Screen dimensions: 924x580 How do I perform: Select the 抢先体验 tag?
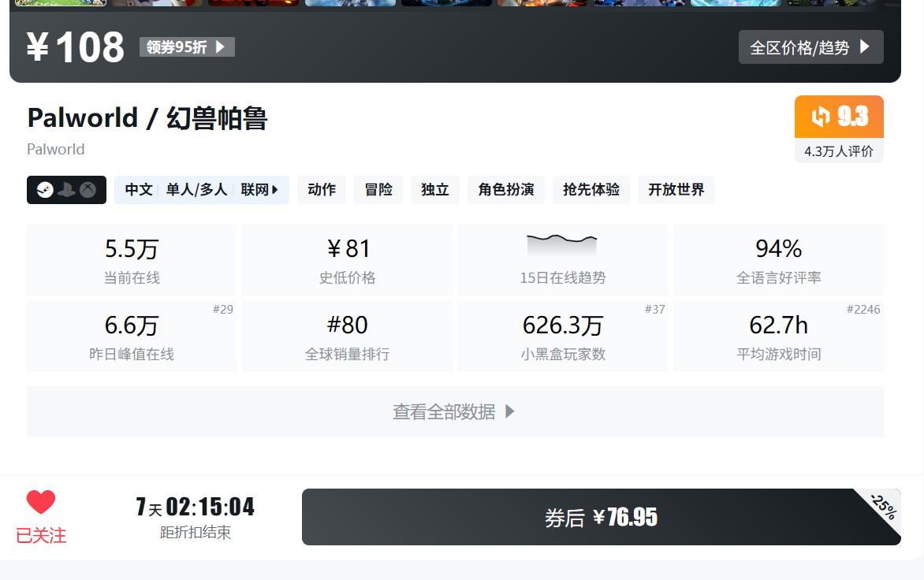pos(591,190)
